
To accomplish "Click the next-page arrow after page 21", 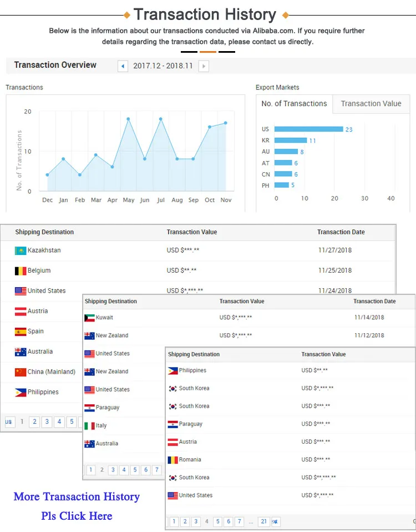I will coord(276,521).
